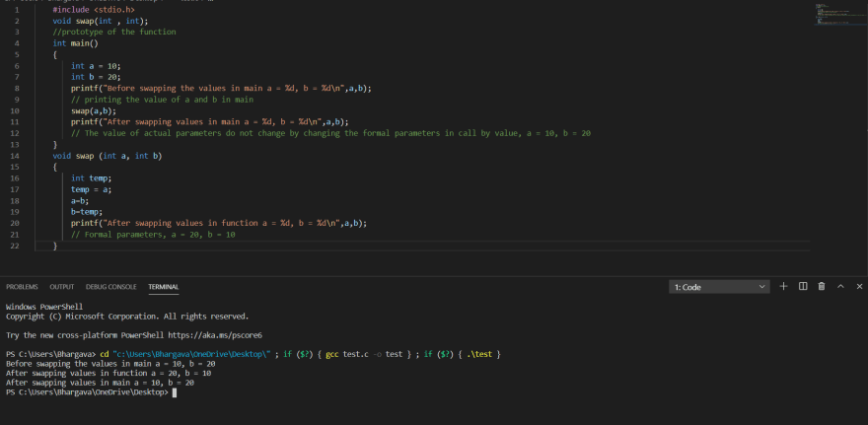
Task: Click line number 10 in the gutter
Action: [15, 110]
